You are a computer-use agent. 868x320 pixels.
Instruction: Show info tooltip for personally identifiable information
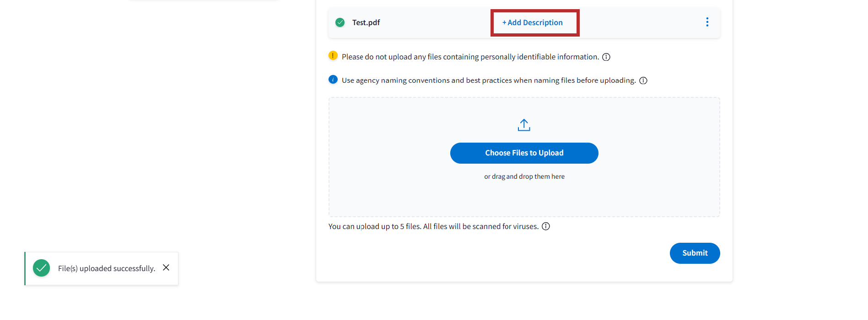(606, 57)
